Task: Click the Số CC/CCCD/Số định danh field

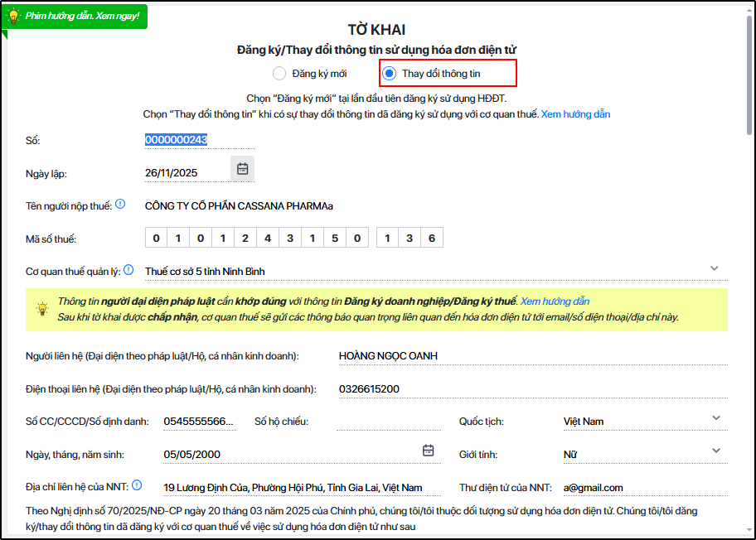Action: click(200, 422)
